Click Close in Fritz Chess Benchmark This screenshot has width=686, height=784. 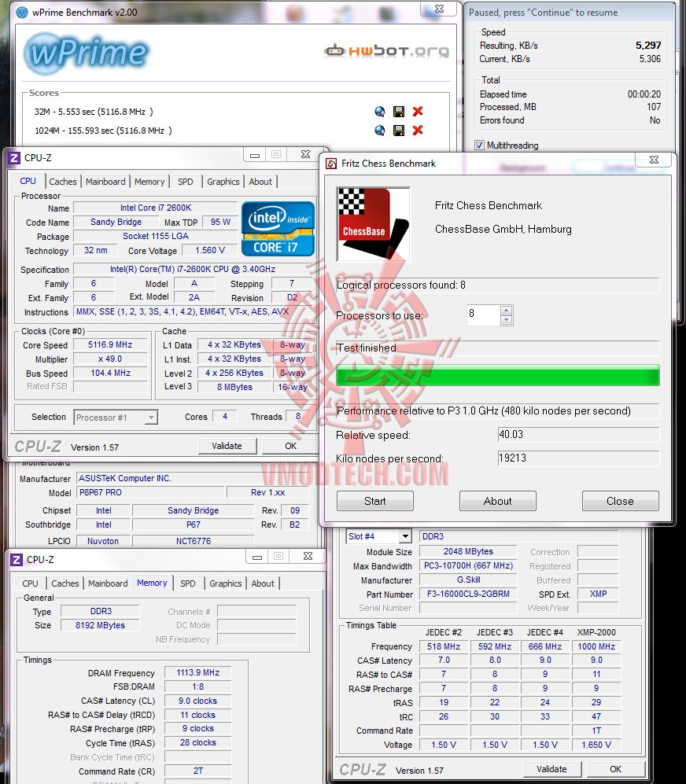621,501
